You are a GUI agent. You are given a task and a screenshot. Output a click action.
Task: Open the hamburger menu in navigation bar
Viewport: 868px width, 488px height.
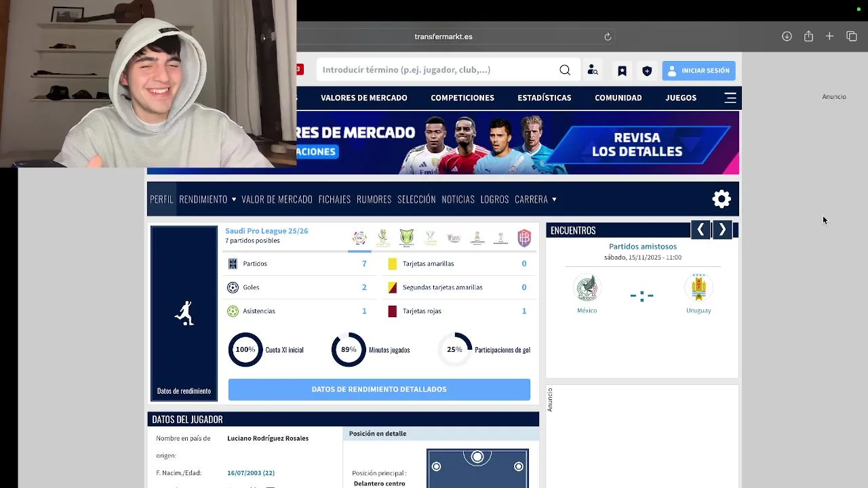(730, 98)
